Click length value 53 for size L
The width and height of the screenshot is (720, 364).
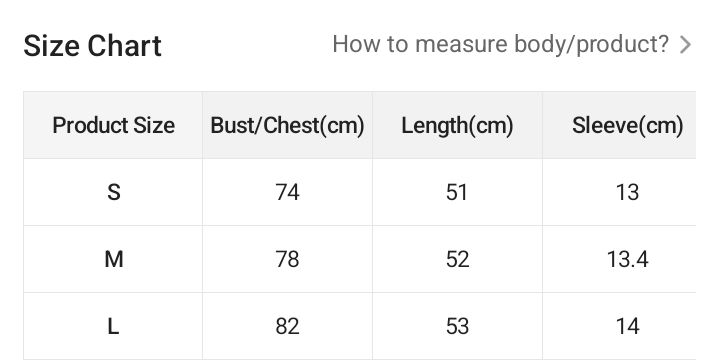pyautogui.click(x=457, y=326)
